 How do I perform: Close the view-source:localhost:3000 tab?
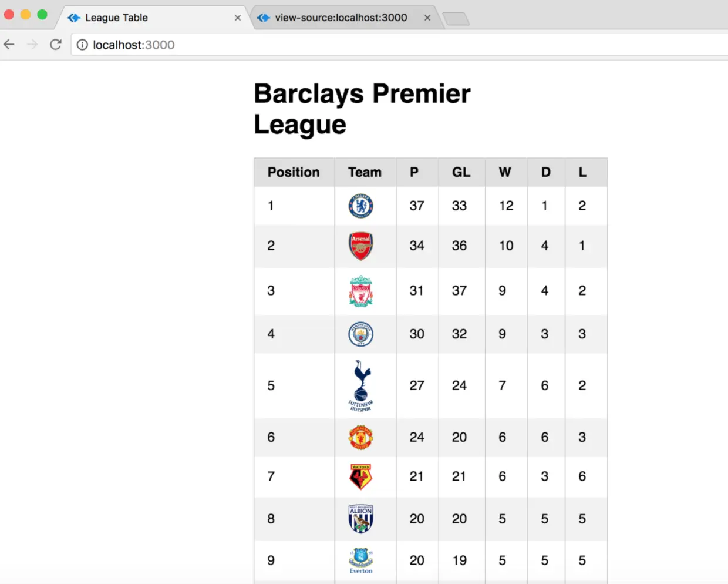[427, 18]
